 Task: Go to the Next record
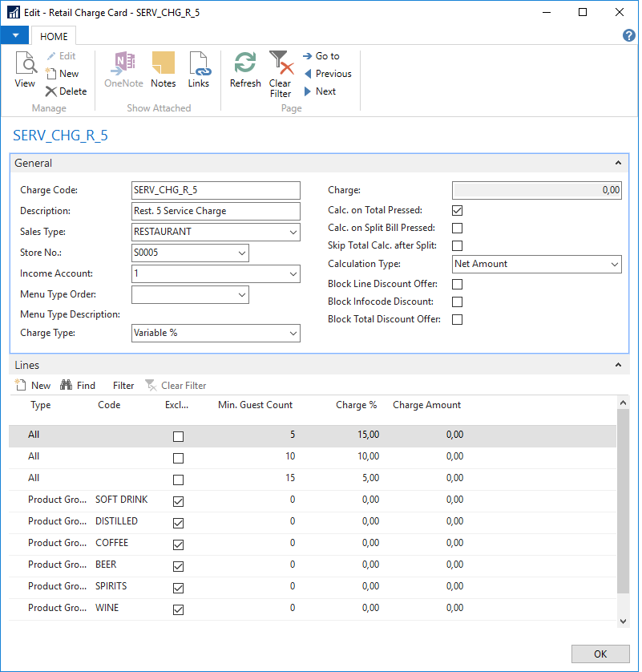coord(320,91)
